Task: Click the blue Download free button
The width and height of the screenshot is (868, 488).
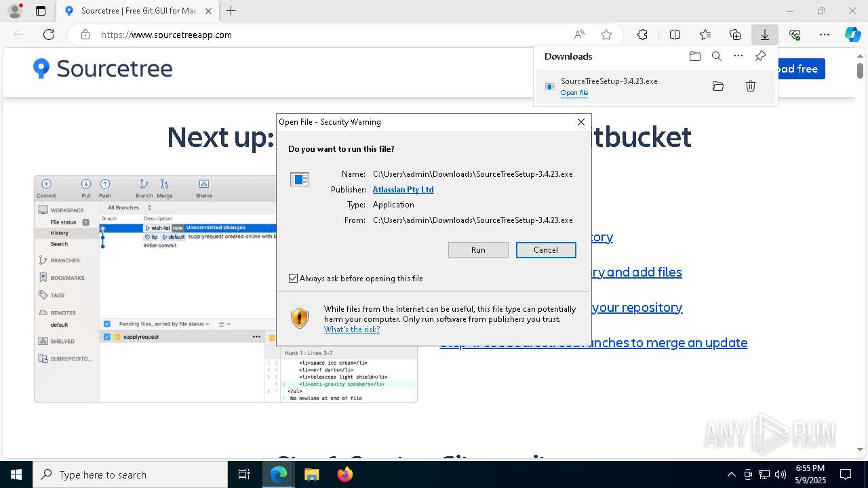Action: [x=801, y=68]
